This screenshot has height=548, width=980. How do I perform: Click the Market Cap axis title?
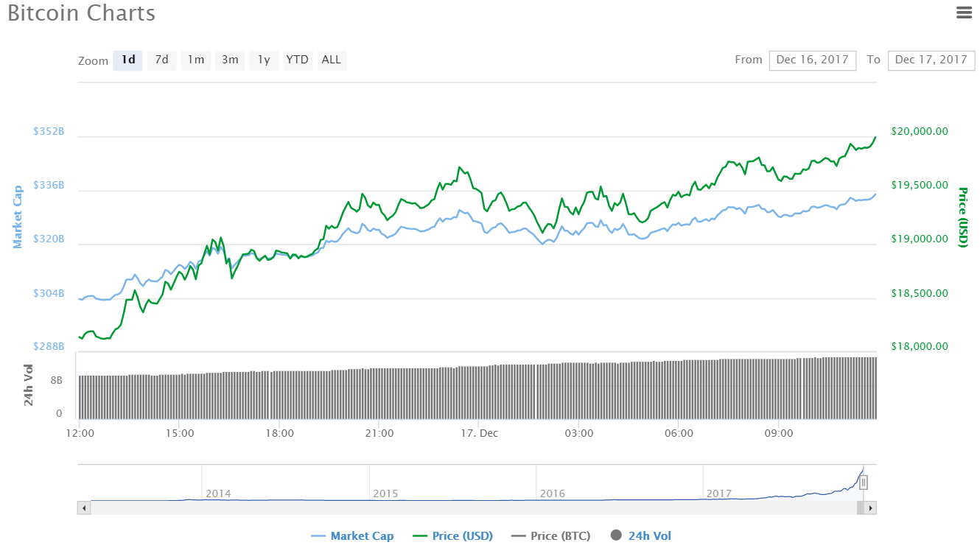point(18,217)
